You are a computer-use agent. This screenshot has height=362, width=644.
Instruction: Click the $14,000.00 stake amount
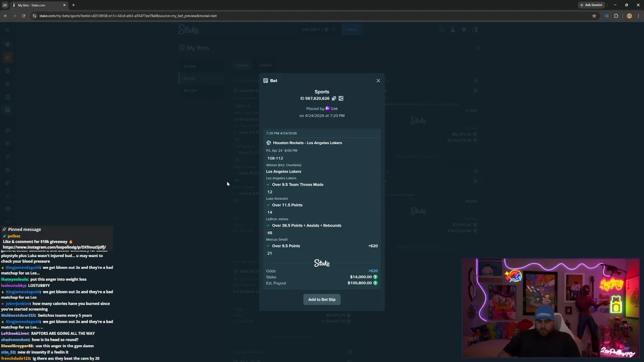click(x=361, y=277)
